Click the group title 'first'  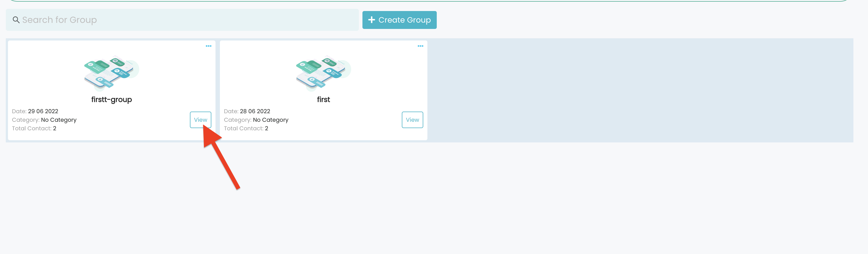coord(323,99)
